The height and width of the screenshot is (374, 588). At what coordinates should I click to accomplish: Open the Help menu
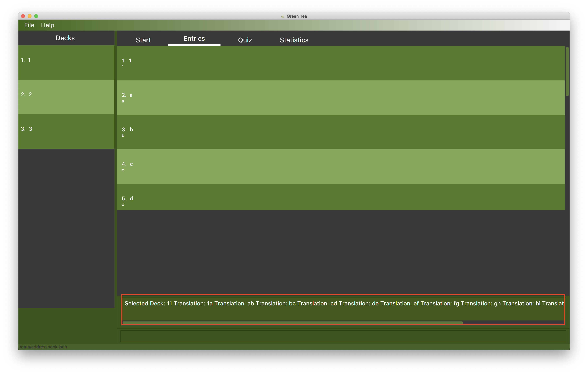pos(47,25)
